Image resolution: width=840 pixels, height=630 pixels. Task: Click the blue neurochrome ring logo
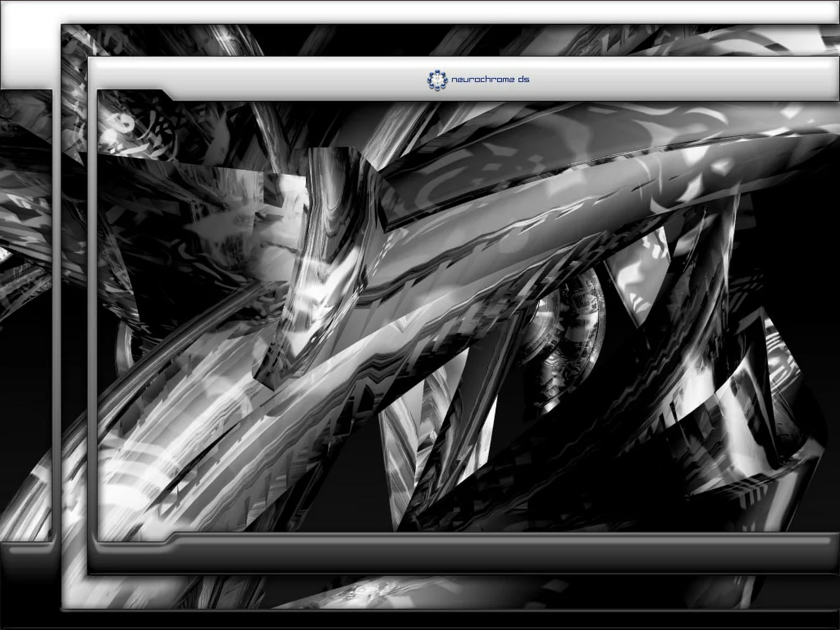434,80
